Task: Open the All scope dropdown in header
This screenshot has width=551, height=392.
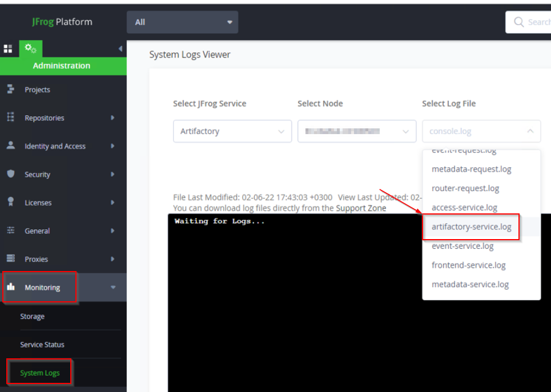Action: coord(182,22)
